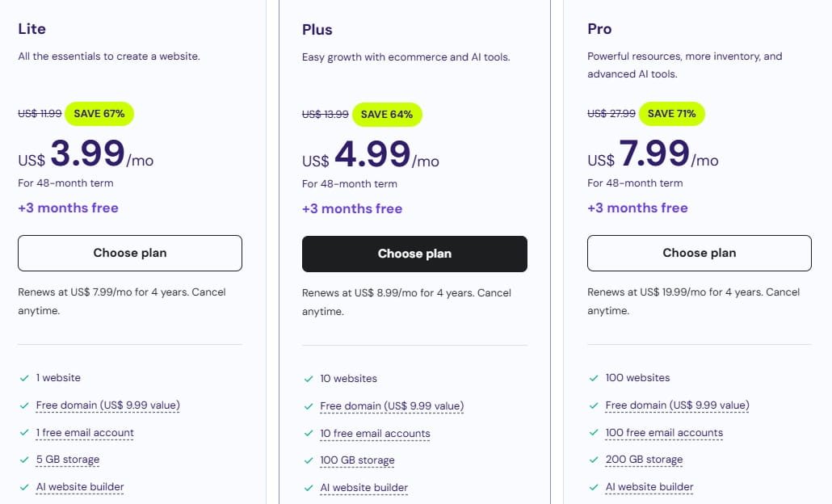Click the 'SAVE 67%' green badge

tap(99, 113)
